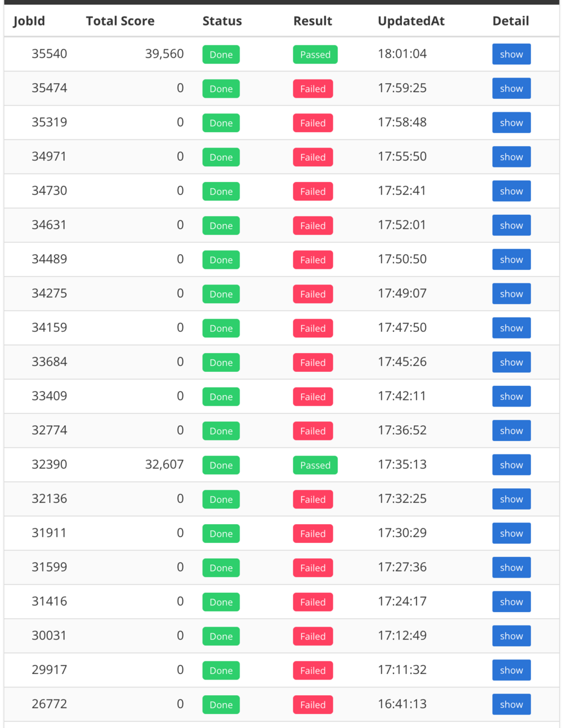Select the score value 32,607
Screen dimensions: 562x728
(164, 465)
